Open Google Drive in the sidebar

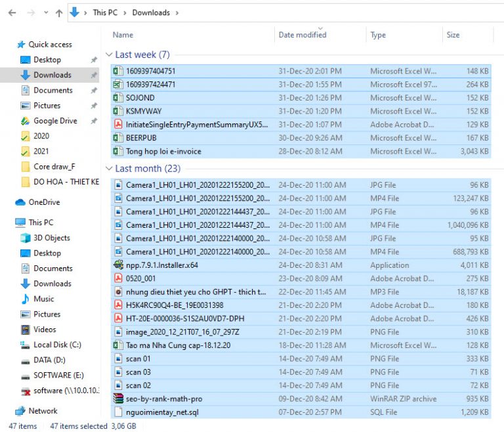pyautogui.click(x=55, y=121)
